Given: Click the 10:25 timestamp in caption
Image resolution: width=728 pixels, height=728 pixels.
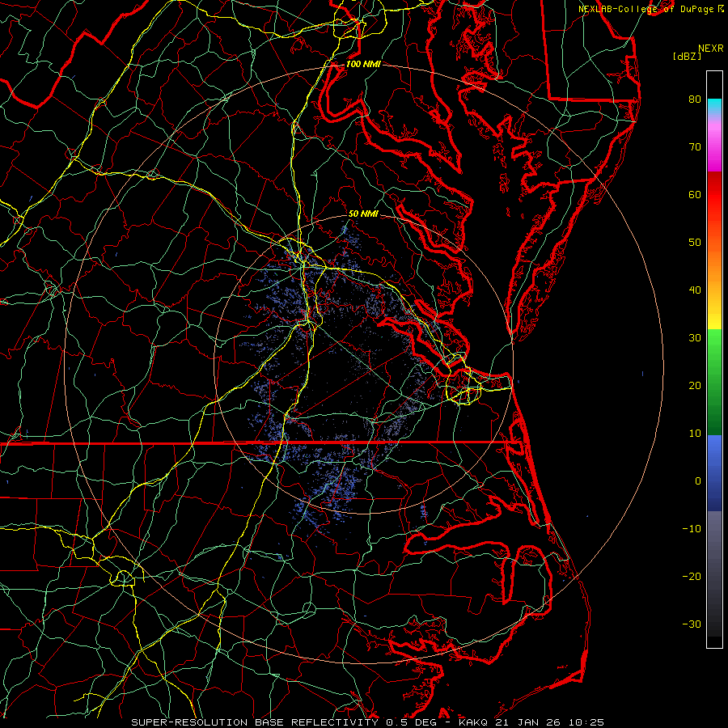Looking at the screenshot, I should [587, 722].
